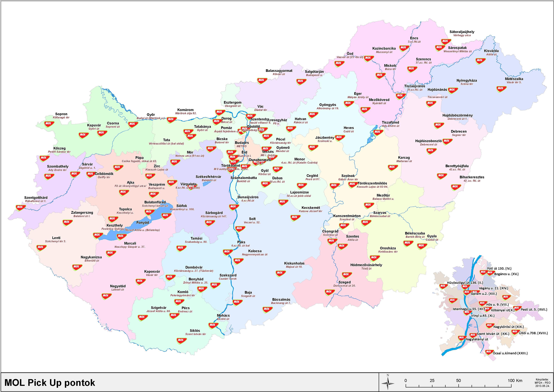Select the Gyöngyös MOL marker
This screenshot has height=392, width=554.
[x=313, y=115]
